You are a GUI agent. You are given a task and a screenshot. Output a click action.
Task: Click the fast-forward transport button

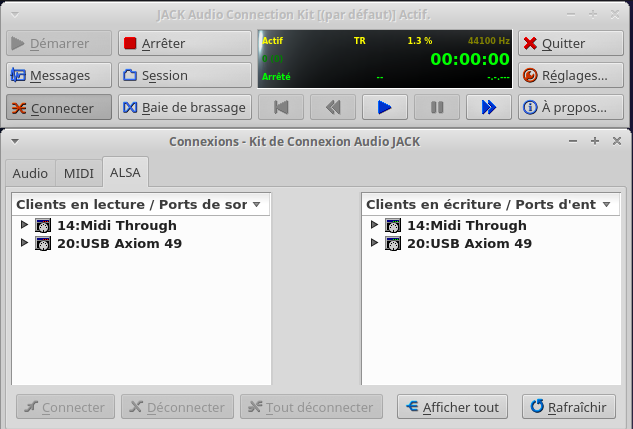[488, 107]
